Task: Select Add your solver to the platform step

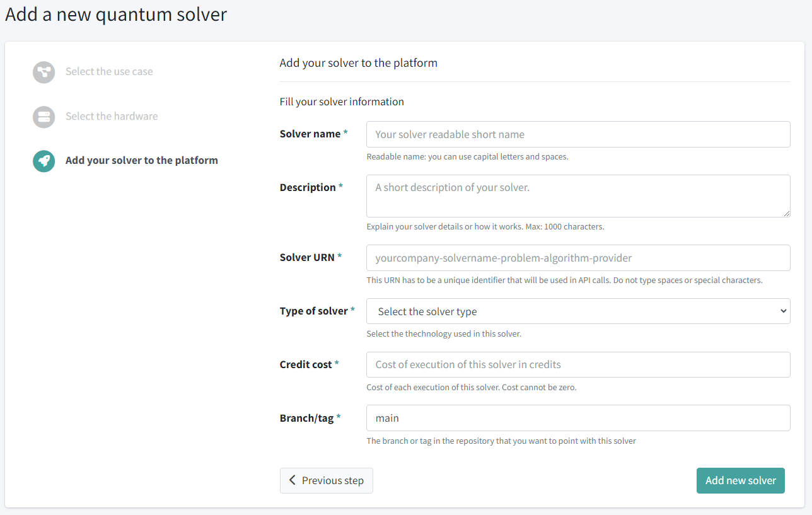Action: point(141,161)
